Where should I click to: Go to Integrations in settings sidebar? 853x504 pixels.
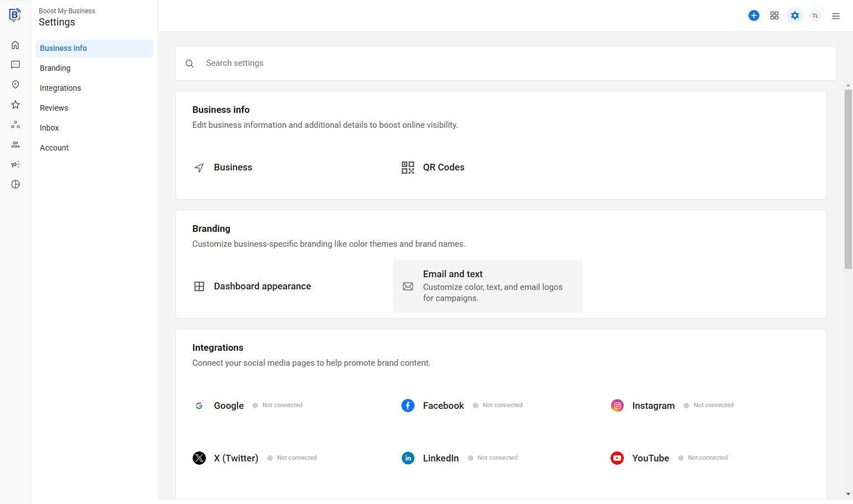tap(60, 88)
